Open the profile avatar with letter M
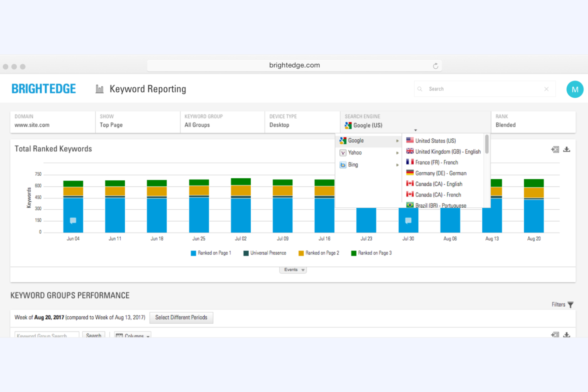588x392 pixels. point(575,89)
